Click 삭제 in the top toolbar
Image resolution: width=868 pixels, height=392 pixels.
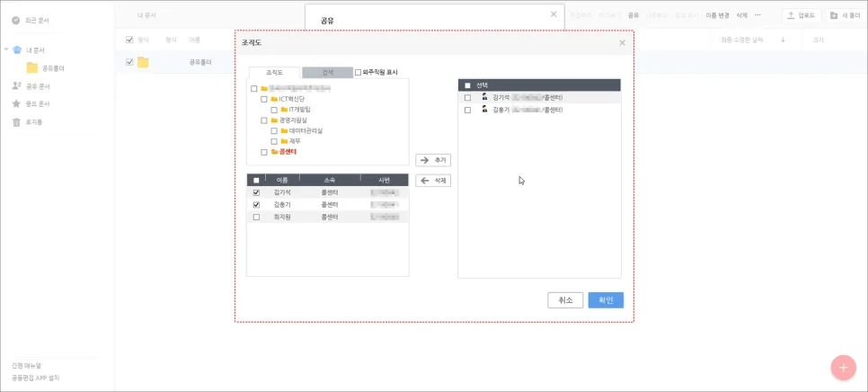point(742,15)
